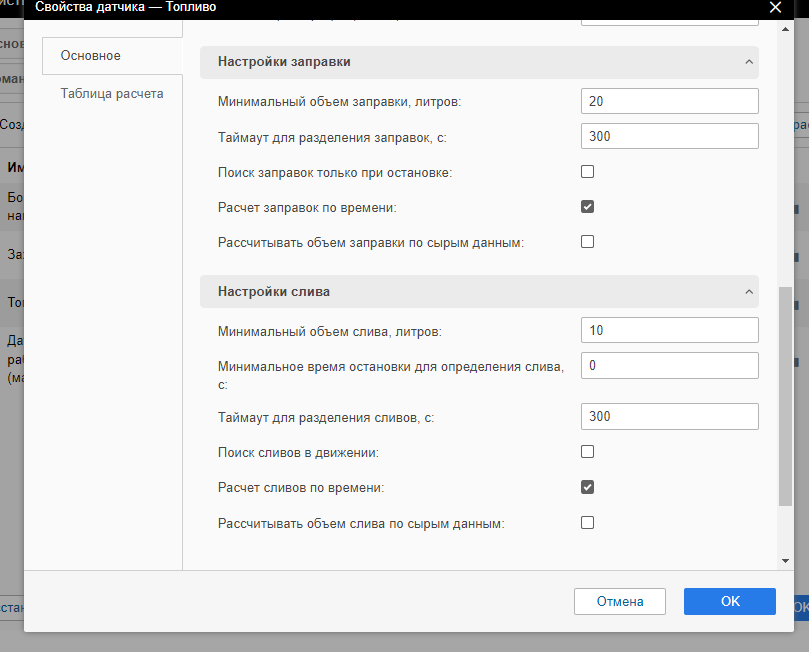Confirm settings with the OK button

pos(729,601)
